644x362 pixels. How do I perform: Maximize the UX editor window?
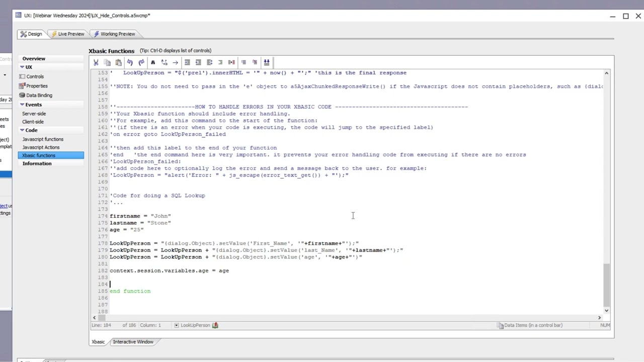[x=625, y=16]
